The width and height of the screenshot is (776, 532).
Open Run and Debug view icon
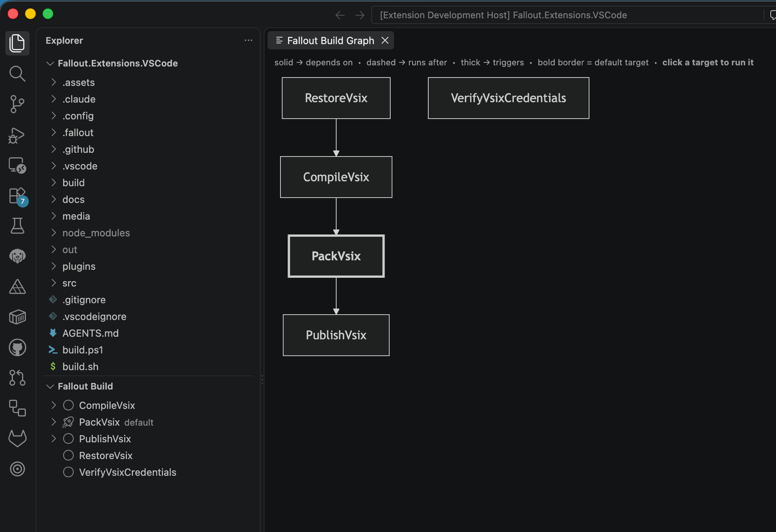click(x=17, y=135)
